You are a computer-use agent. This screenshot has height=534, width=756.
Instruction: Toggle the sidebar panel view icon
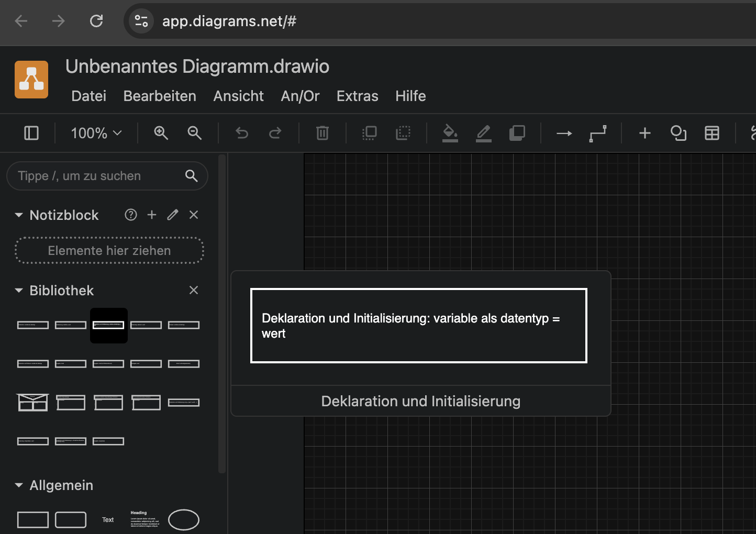[x=31, y=133]
